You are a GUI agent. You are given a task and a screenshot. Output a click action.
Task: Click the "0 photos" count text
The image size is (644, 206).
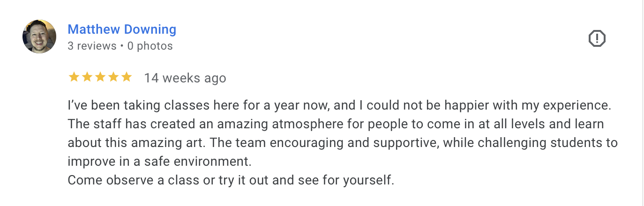click(150, 46)
